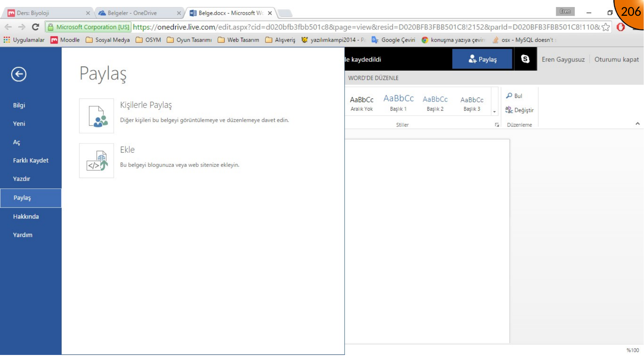The height and width of the screenshot is (362, 644).
Task: Click the Opera extension icon
Action: tap(621, 27)
